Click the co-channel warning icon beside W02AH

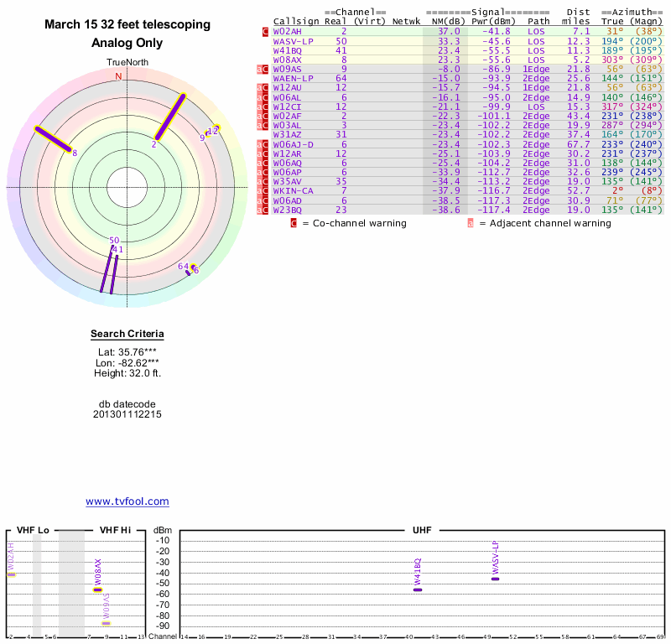coord(266,31)
